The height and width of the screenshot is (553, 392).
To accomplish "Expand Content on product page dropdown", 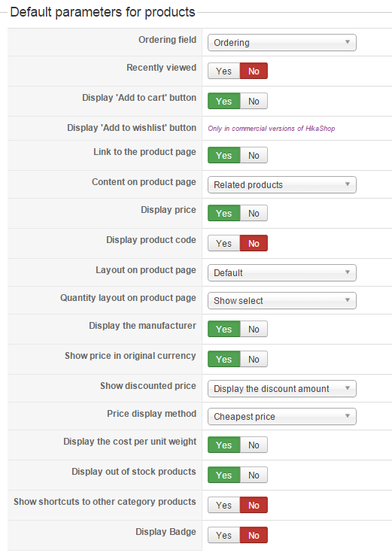I will (x=282, y=185).
